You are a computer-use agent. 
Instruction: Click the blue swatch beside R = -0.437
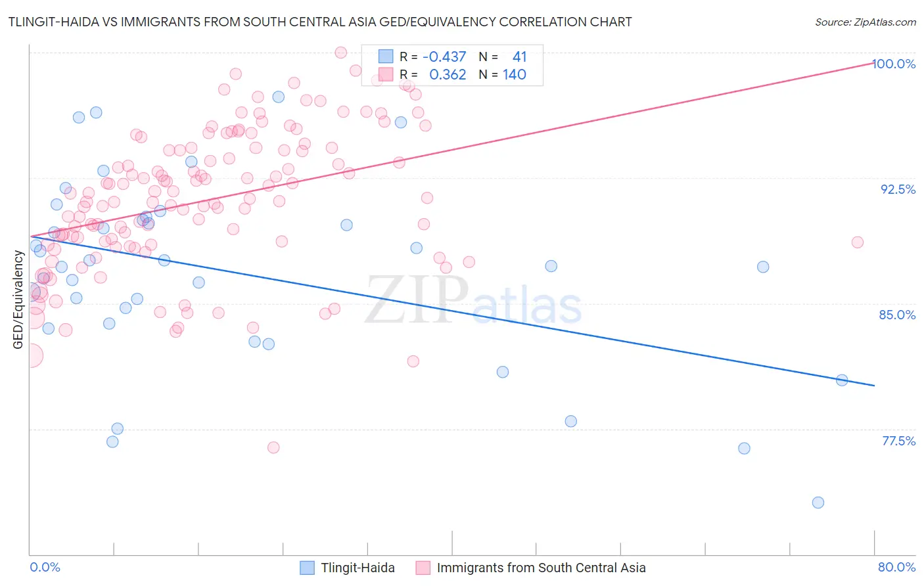point(385,56)
